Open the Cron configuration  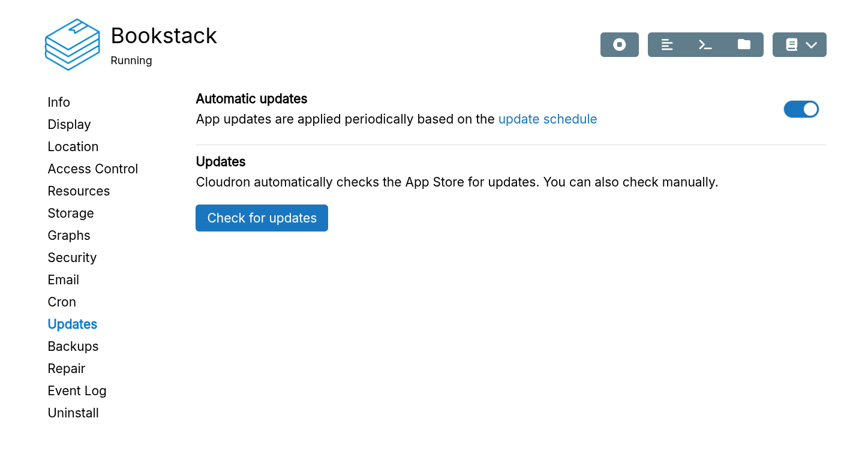[x=62, y=302]
